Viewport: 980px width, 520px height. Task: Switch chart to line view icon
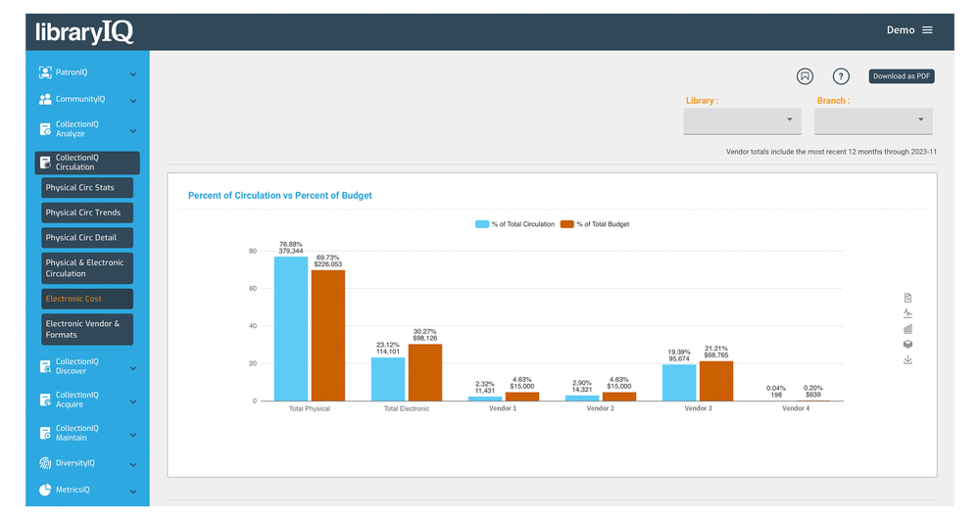(907, 313)
